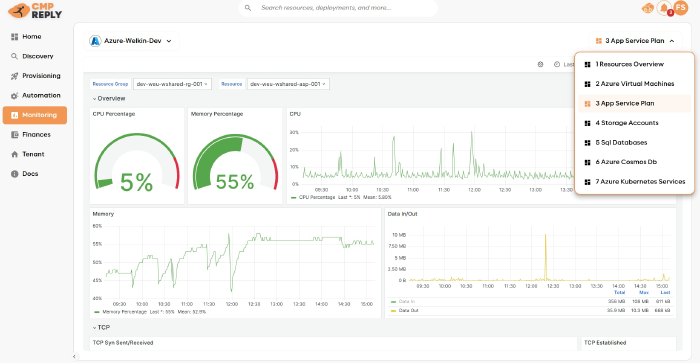Open the Resource Group dropdown

[171, 84]
